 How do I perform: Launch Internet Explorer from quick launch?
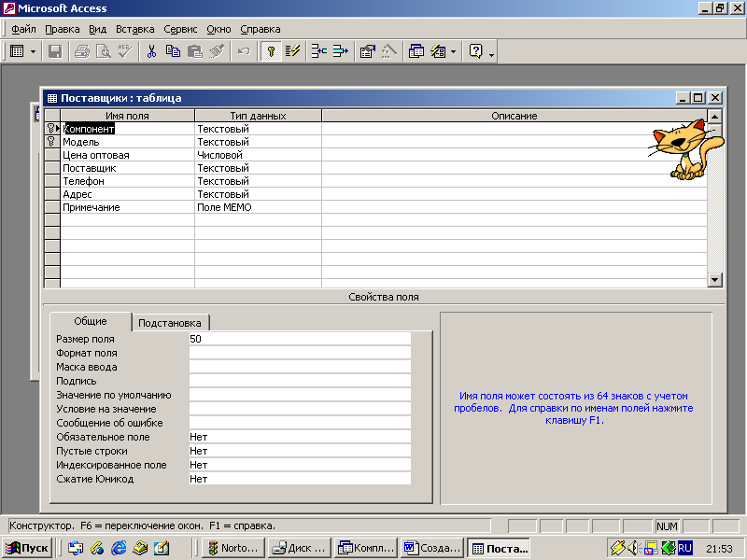(119, 549)
